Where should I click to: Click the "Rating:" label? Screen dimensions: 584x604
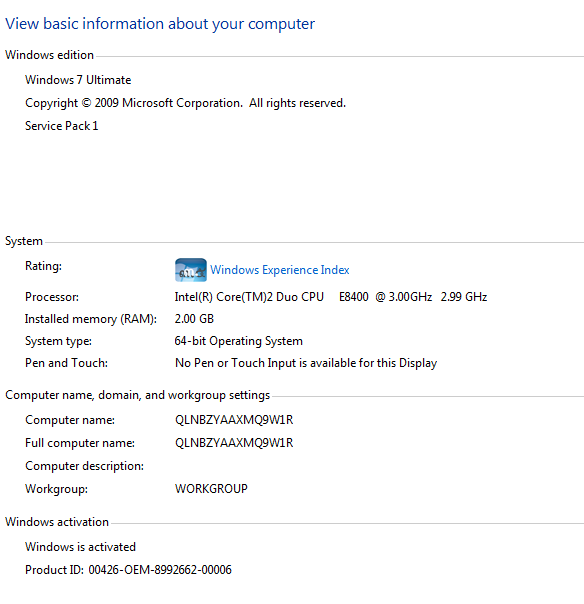click(x=44, y=266)
